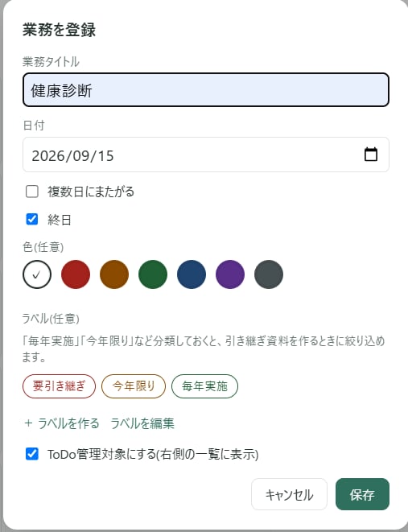The width and height of the screenshot is (408, 532).
Task: Click + ラベルを作る link
Action: coord(62,423)
